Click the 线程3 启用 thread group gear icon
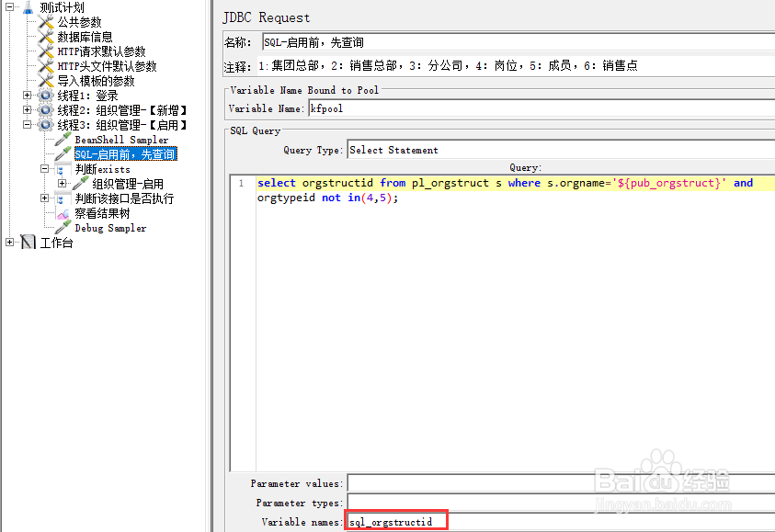The width and height of the screenshot is (775, 532). [45, 125]
